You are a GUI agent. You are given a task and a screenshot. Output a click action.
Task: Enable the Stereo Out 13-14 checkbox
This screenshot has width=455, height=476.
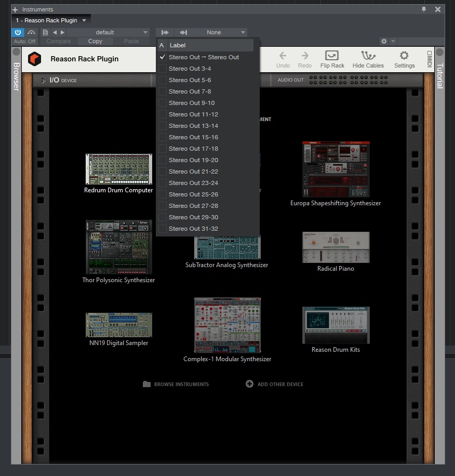point(163,126)
